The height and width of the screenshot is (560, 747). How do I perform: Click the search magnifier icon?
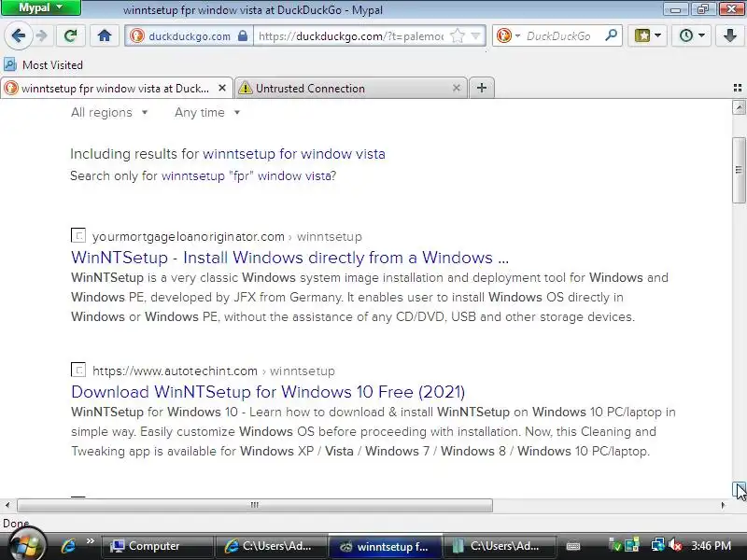(611, 35)
